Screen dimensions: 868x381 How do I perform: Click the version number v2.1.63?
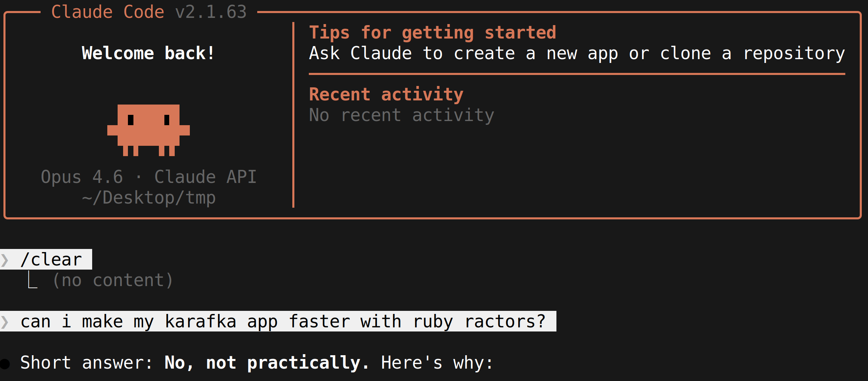(211, 12)
